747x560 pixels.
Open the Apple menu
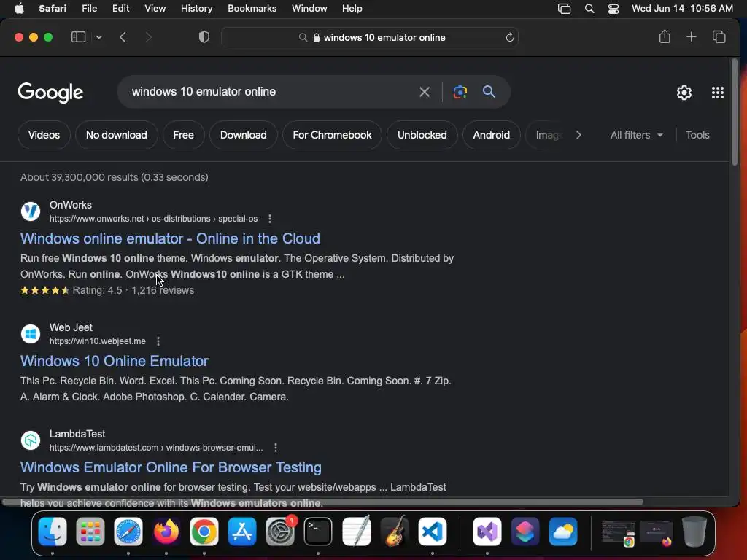pos(19,9)
